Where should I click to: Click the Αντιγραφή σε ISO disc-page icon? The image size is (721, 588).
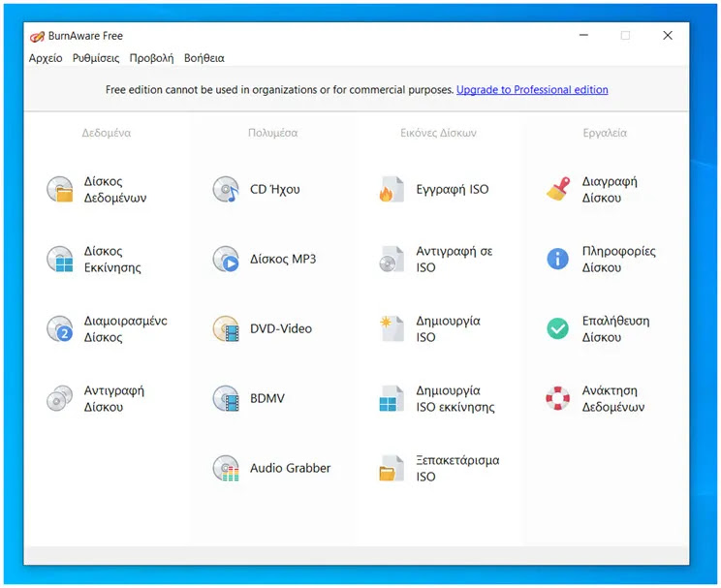pyautogui.click(x=392, y=260)
